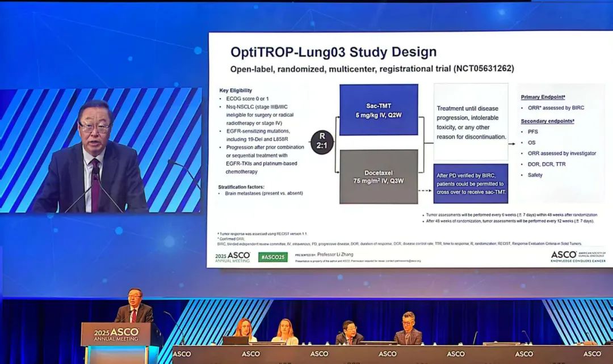Open the Key Eligibility section header
The width and height of the screenshot is (613, 364).
pyautogui.click(x=236, y=90)
